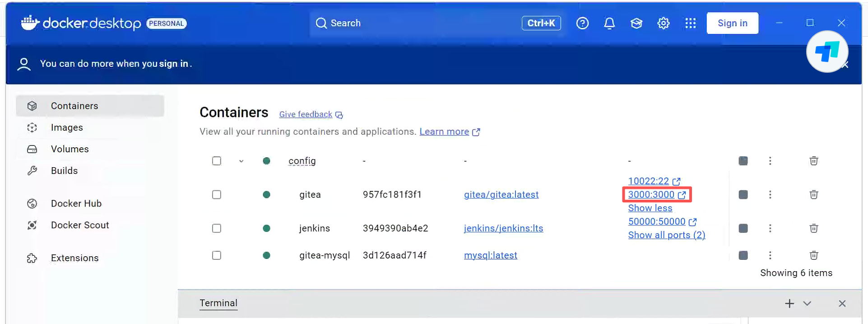The width and height of the screenshot is (868, 324).
Task: Stop the gitea-mysql container
Action: [743, 255]
